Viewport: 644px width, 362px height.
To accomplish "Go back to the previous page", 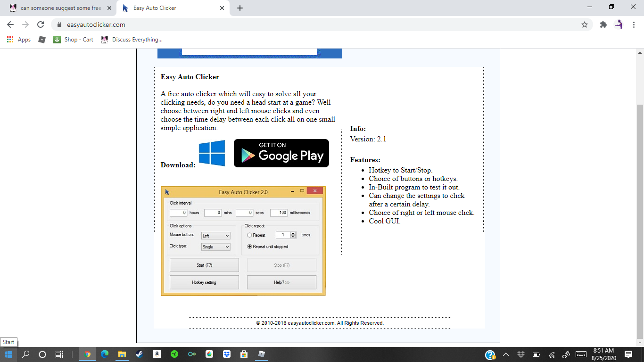I will coord(10,25).
